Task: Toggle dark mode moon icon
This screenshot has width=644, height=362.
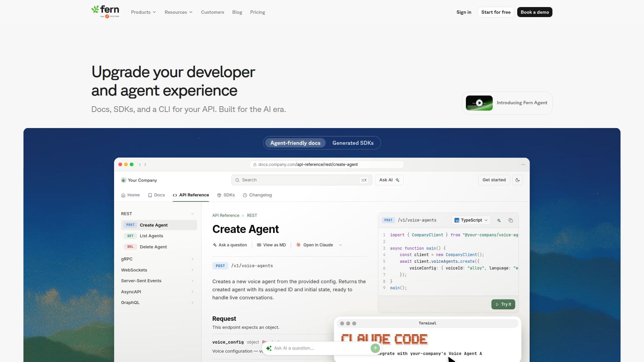Action: tap(518, 180)
